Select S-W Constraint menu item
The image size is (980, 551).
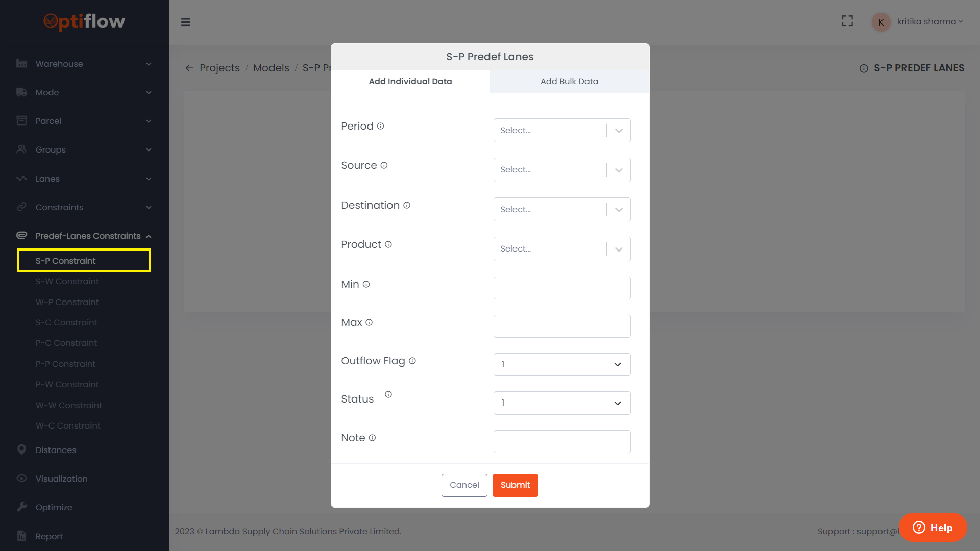point(67,281)
